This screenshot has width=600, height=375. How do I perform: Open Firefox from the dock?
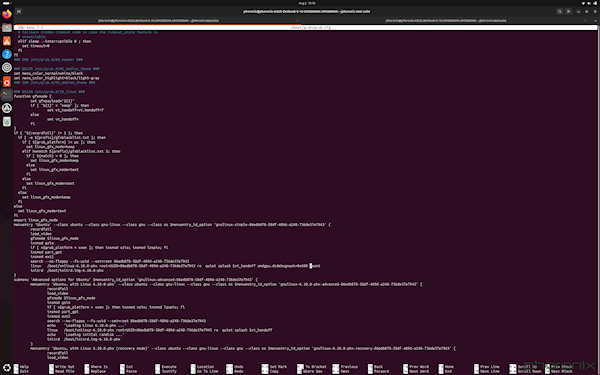click(7, 15)
